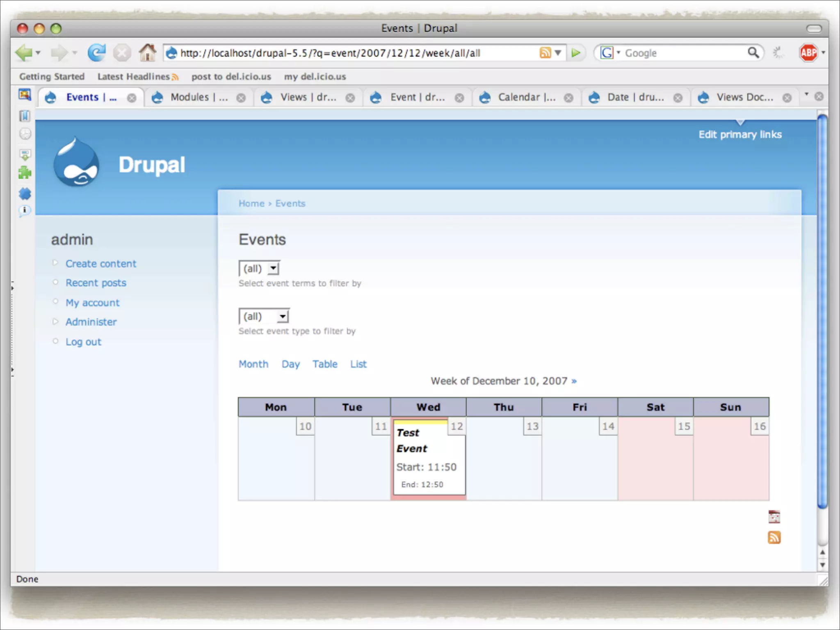The height and width of the screenshot is (630, 840).
Task: Close the Modules browser tab
Action: [x=241, y=98]
